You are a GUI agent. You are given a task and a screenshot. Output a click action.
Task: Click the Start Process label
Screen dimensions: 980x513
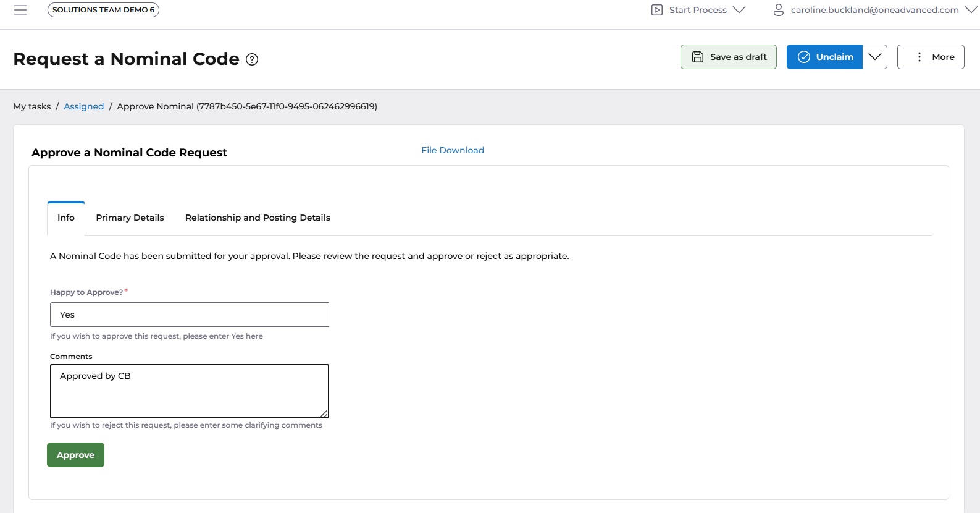[x=698, y=10]
